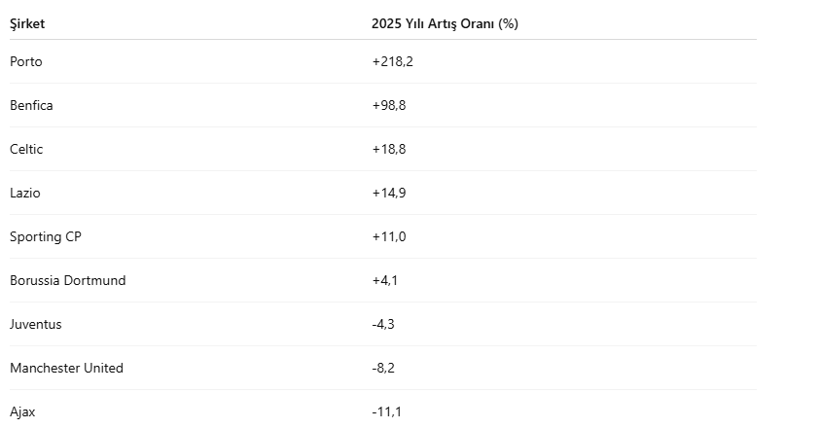Click the +11,0 value cell
This screenshot has width=820, height=428.
point(388,237)
